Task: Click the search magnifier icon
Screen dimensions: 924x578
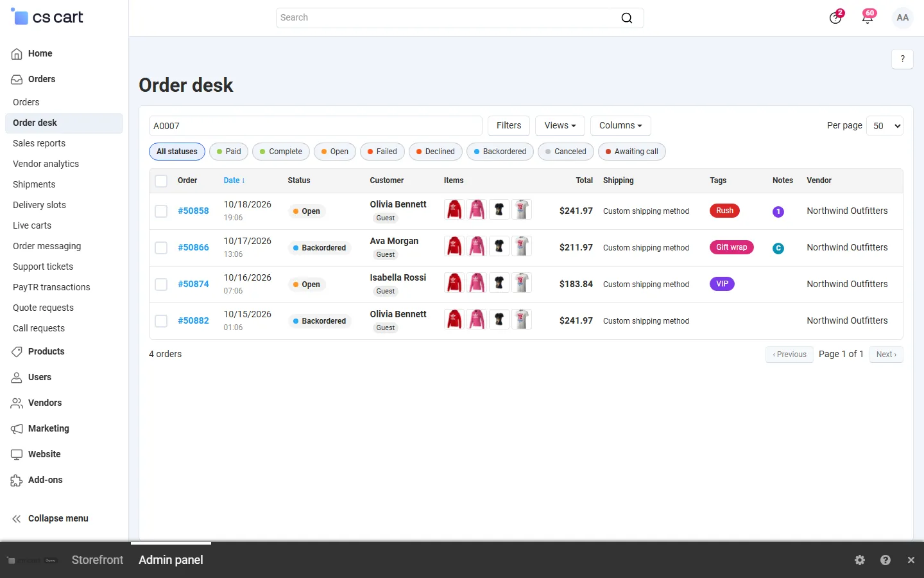Action: pos(627,18)
